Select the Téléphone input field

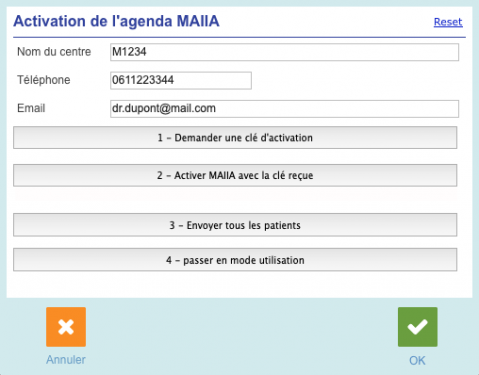coord(181,80)
